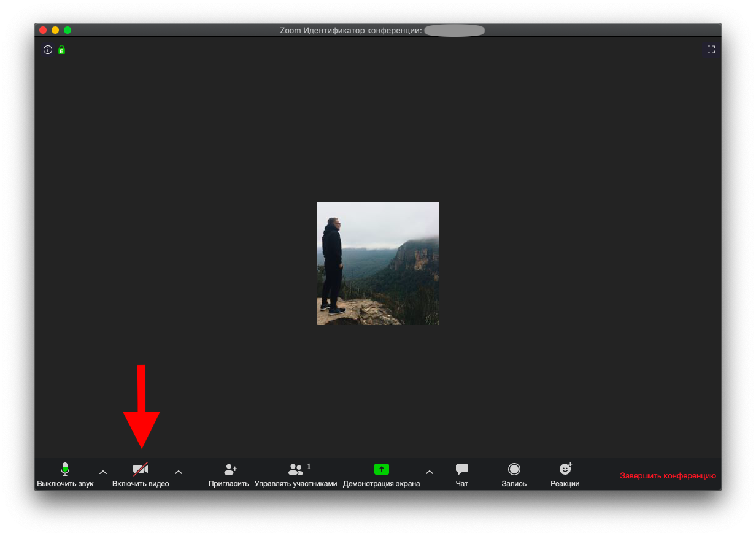Viewport: 756px width, 536px height.
Task: Open the Пригласить invite icon
Action: tap(229, 475)
